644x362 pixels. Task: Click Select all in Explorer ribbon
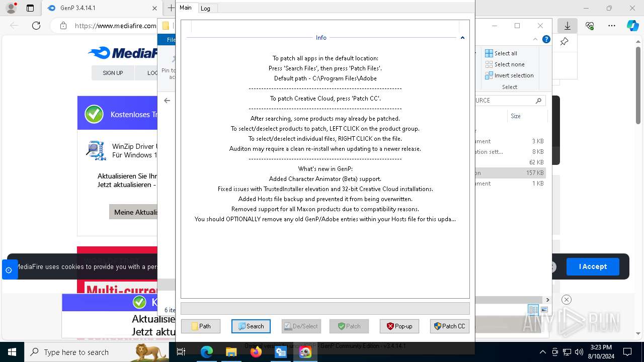coord(501,53)
